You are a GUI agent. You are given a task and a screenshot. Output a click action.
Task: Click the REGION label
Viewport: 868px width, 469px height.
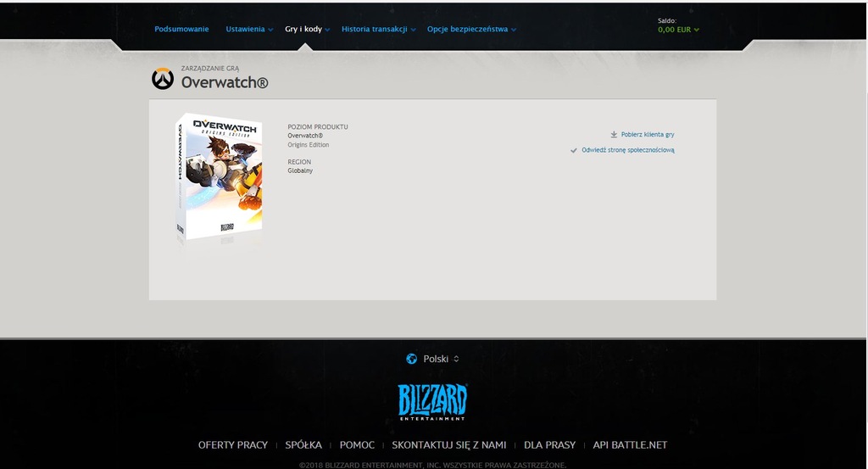click(299, 162)
